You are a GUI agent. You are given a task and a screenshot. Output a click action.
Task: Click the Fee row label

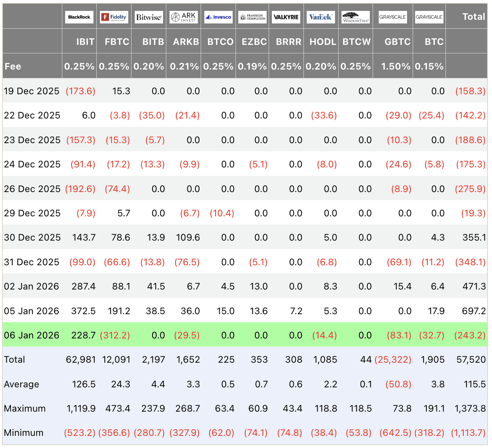[13, 66]
